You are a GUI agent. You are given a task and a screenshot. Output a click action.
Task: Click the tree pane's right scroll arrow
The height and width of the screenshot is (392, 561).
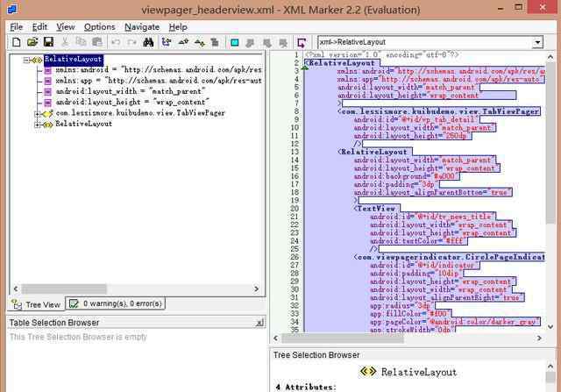(x=256, y=289)
